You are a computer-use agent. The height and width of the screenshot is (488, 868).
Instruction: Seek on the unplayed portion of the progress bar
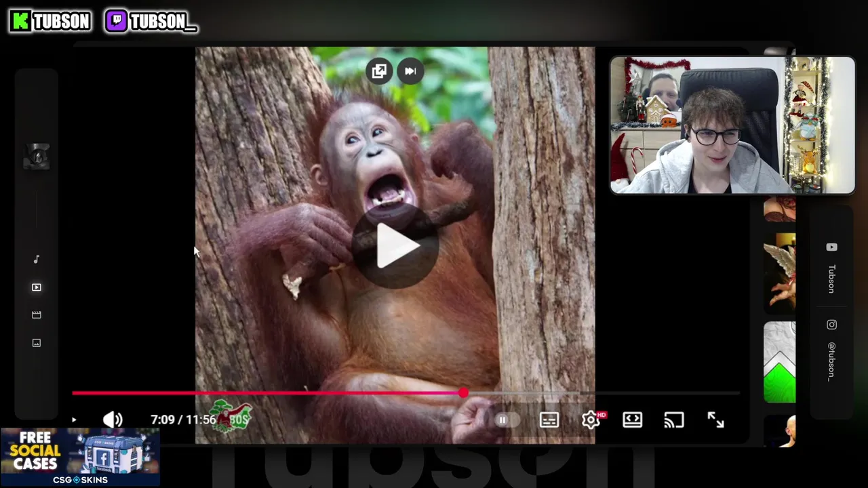coord(603,392)
